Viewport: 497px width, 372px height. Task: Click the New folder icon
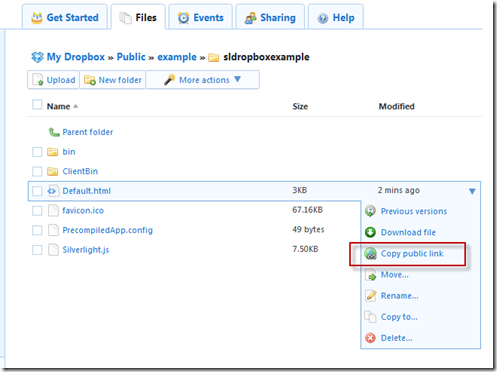click(x=90, y=80)
